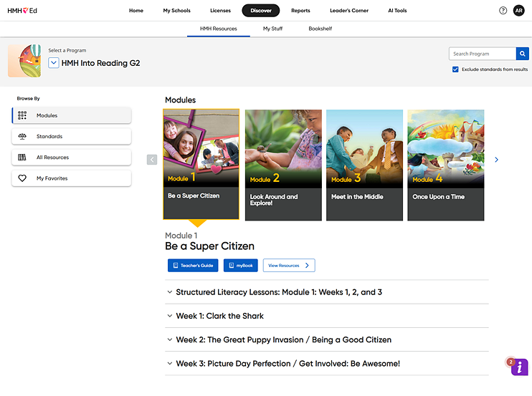This screenshot has width=532, height=396.
Task: Click the My Favorites heart icon
Action: tap(22, 178)
